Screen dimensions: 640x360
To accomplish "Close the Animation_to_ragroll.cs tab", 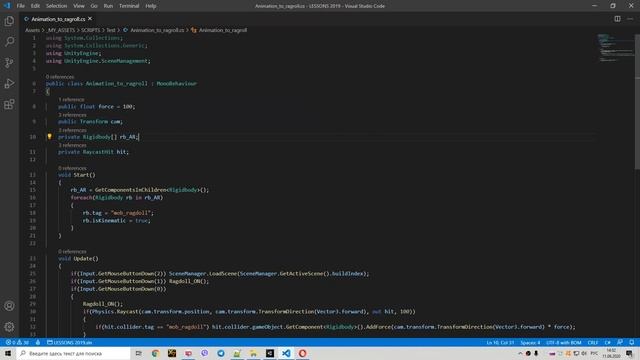I will pyautogui.click(x=90, y=19).
